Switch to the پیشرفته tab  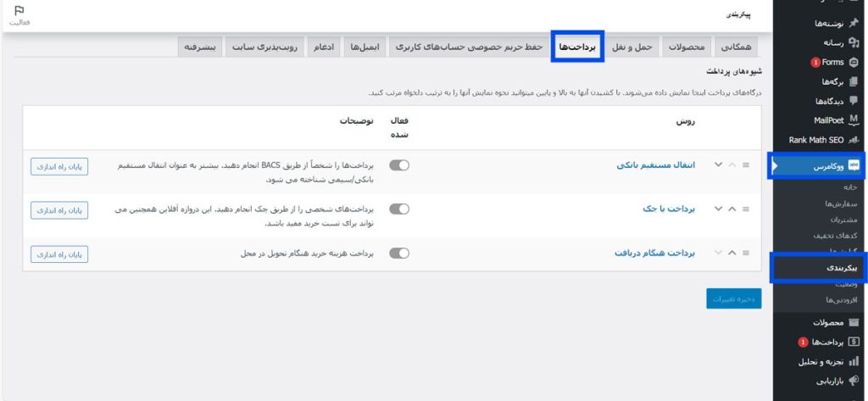pyautogui.click(x=200, y=47)
